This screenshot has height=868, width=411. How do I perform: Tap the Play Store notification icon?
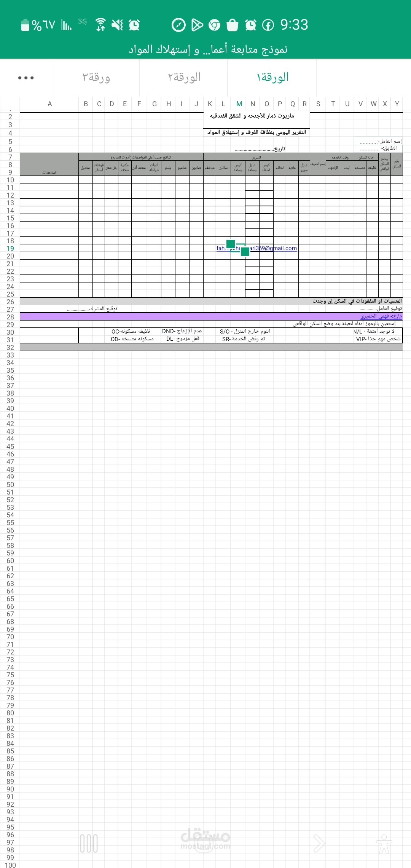[197, 25]
